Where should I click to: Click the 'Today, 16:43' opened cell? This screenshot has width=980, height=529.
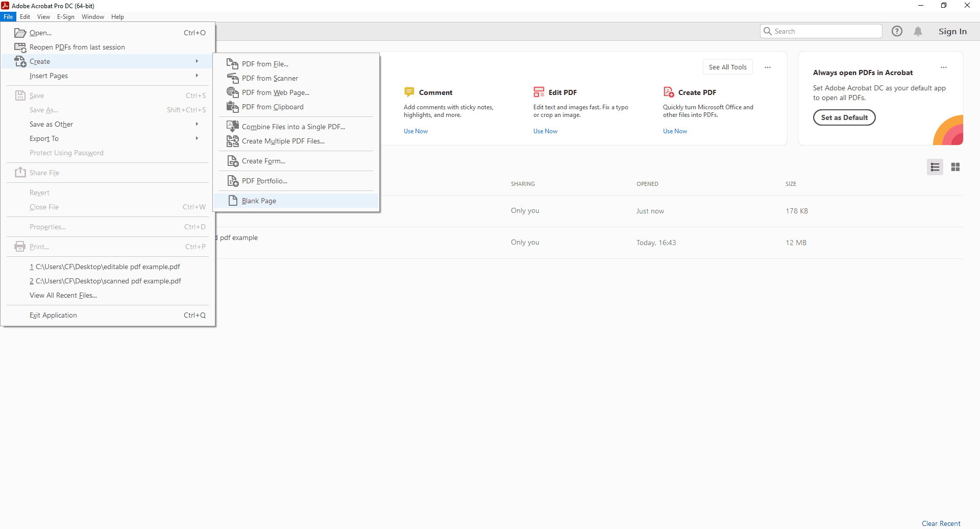click(656, 243)
